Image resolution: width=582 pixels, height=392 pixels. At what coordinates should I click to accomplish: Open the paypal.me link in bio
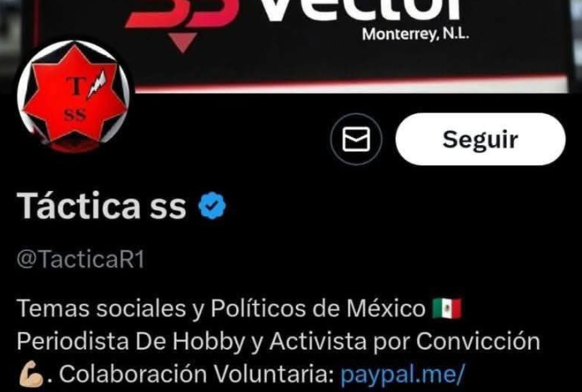pyautogui.click(x=403, y=374)
